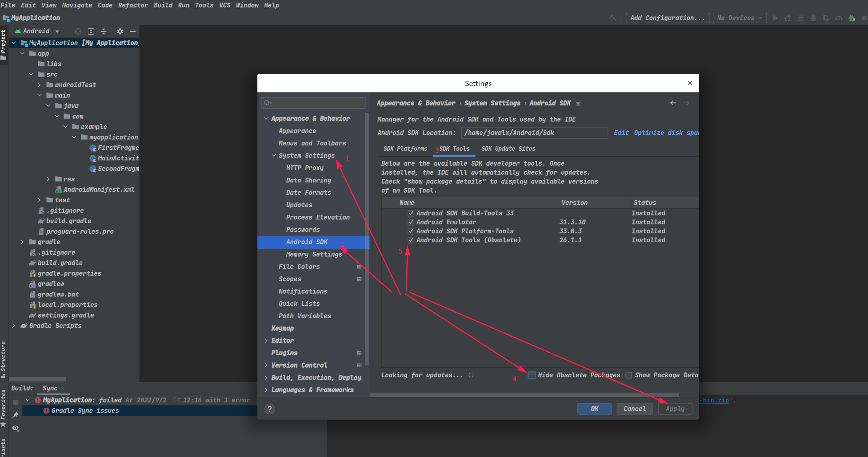This screenshot has height=457, width=868.
Task: Click the eye icon in Build panel
Action: [15, 428]
